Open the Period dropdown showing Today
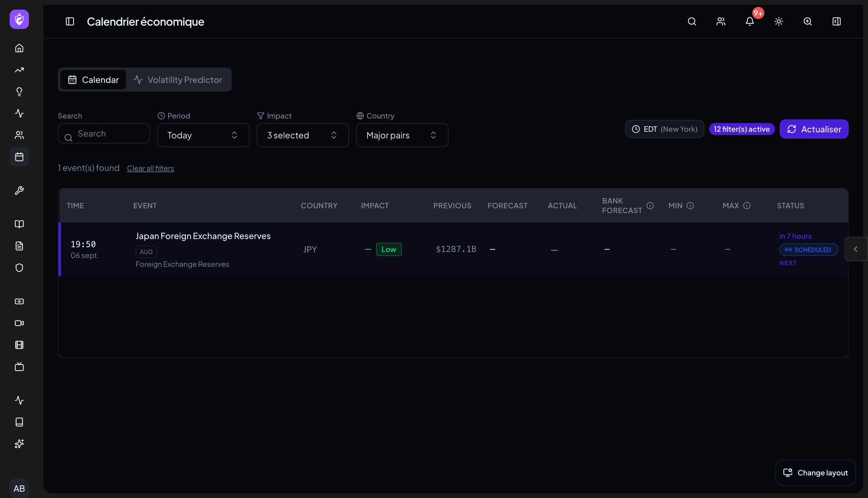The image size is (868, 498). coord(203,135)
